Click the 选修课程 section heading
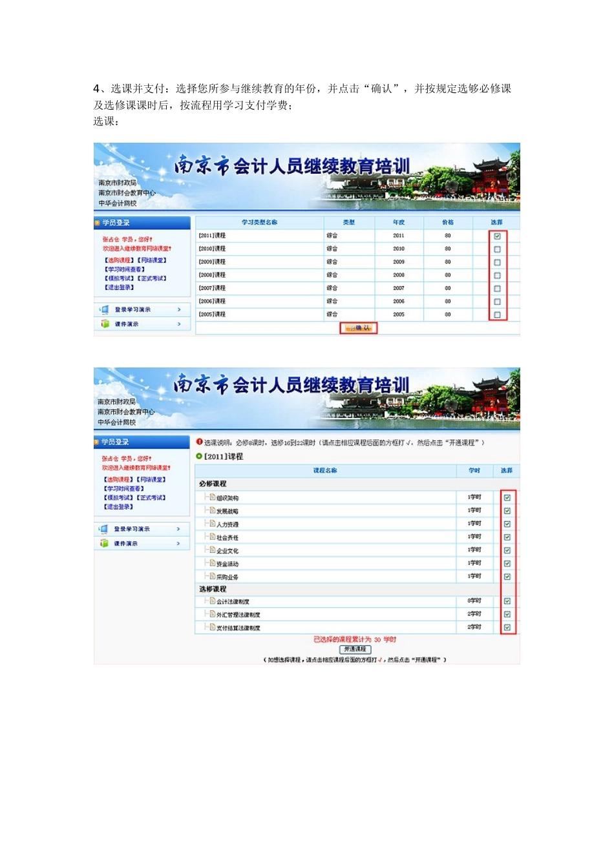Screen dimensions: 614x868 click(213, 589)
